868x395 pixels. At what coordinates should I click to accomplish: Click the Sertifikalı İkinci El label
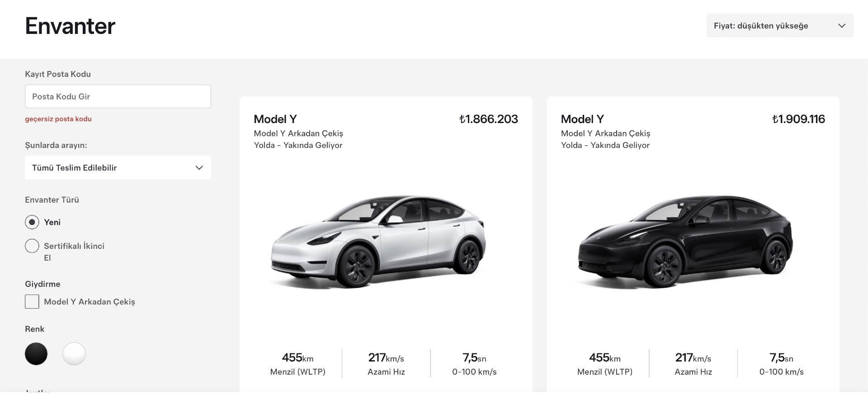pyautogui.click(x=74, y=252)
